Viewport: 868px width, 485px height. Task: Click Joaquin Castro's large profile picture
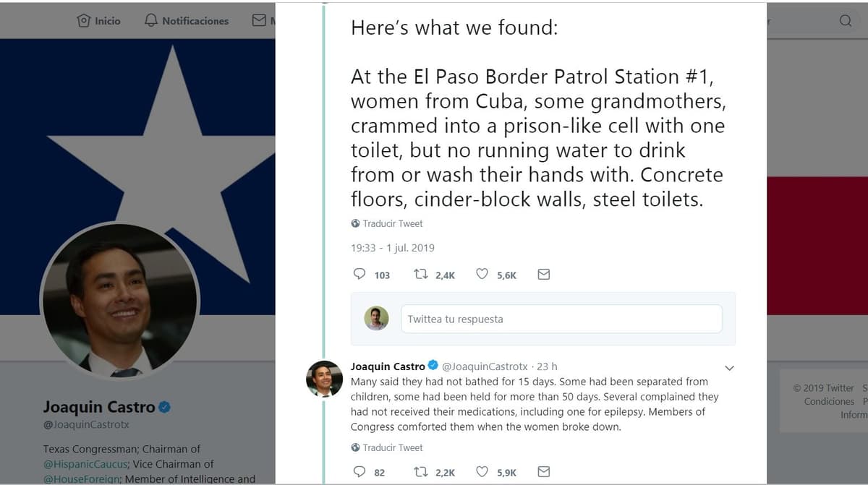(119, 299)
